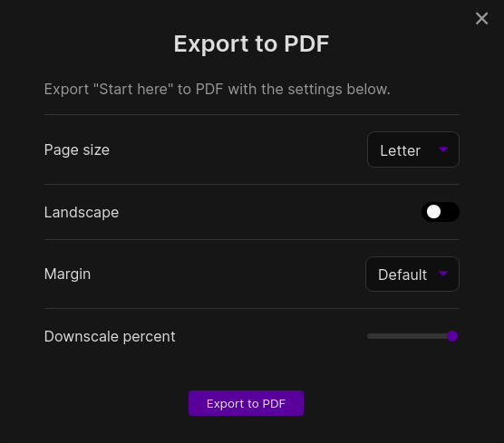The height and width of the screenshot is (443, 504).
Task: Open the Margin dropdown showing Default
Action: [412, 274]
